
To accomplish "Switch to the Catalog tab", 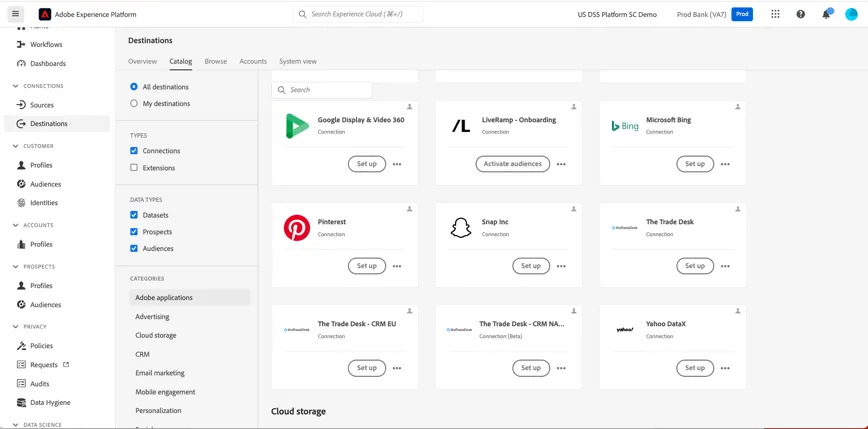I will click(180, 61).
